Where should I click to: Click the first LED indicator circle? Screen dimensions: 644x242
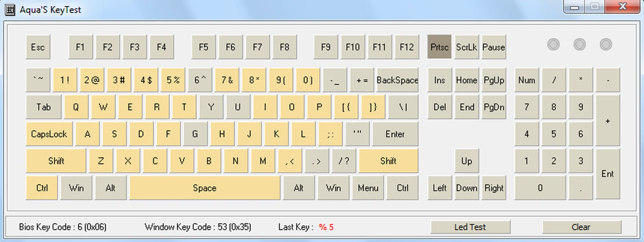tap(553, 44)
